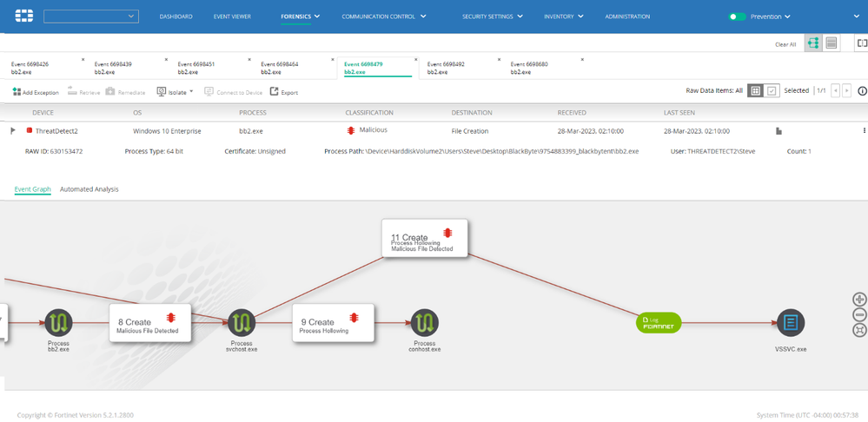
Task: Open the 9 Create Process Hollowing box
Action: [x=334, y=322]
